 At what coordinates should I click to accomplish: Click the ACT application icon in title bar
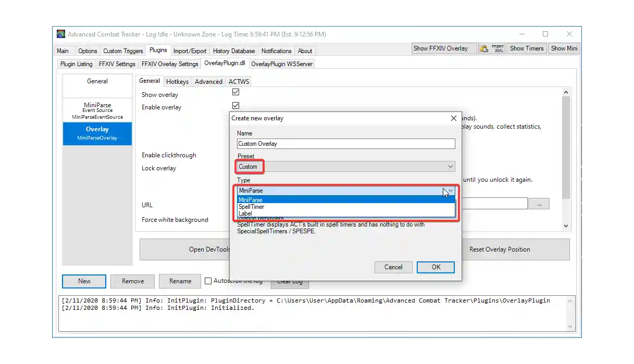60,33
